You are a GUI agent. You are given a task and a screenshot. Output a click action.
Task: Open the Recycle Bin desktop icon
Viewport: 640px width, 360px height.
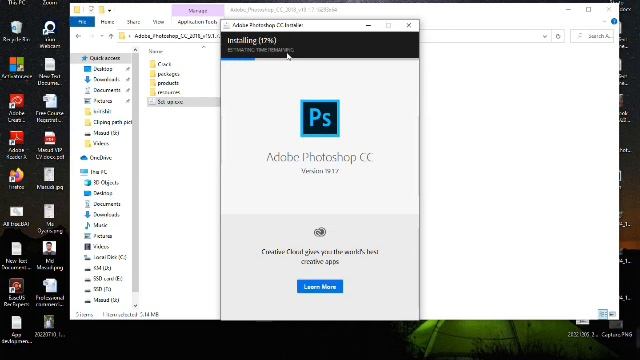[16, 32]
